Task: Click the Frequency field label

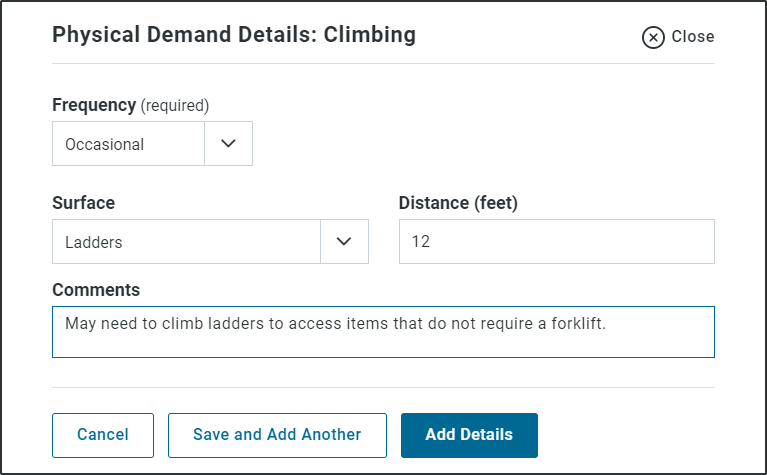Action: click(x=94, y=105)
